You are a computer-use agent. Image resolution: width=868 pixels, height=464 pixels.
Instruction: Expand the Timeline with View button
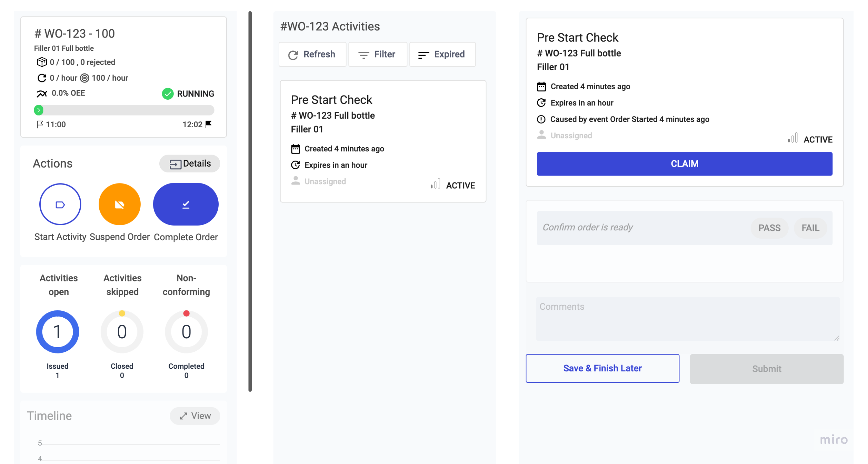coord(195,416)
